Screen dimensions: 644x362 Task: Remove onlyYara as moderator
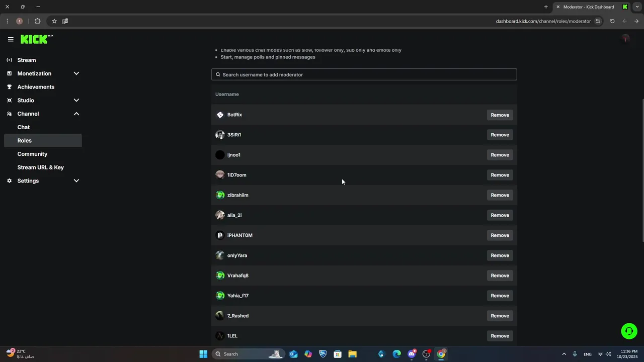500,255
